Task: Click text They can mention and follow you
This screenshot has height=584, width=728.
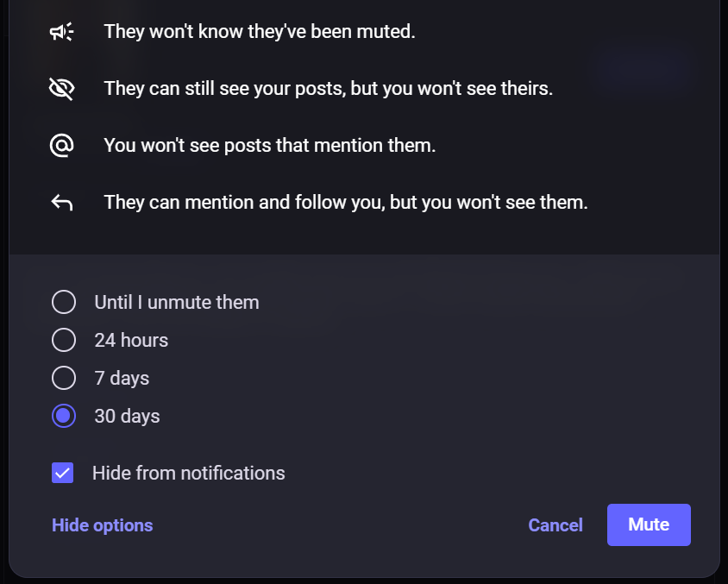Action: [x=244, y=203]
